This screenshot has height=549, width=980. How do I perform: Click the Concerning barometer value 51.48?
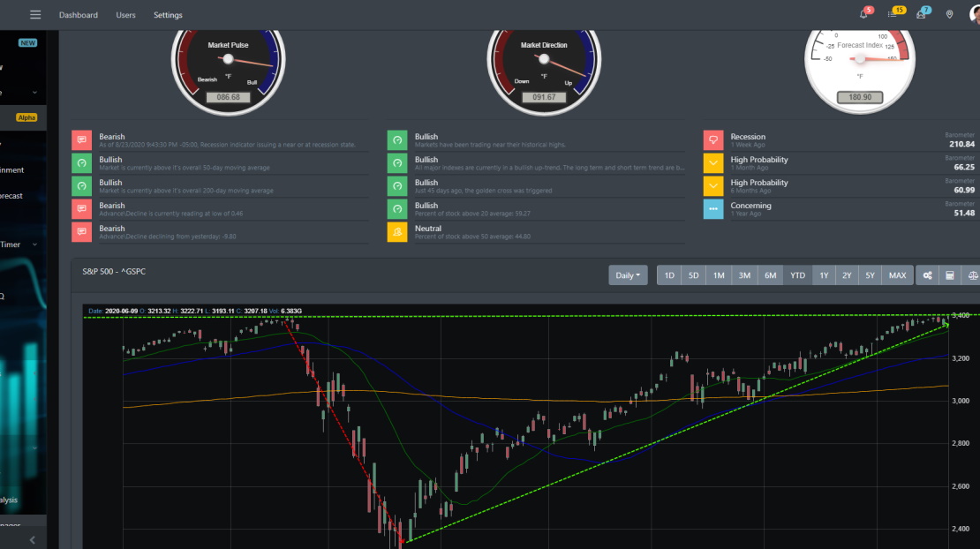(964, 213)
